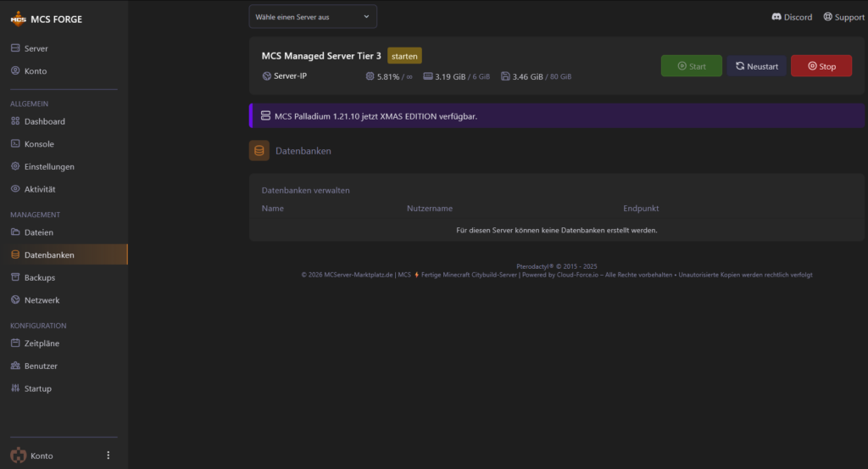Click the Zeitpläne calendar icon
868x469 pixels.
coord(15,343)
